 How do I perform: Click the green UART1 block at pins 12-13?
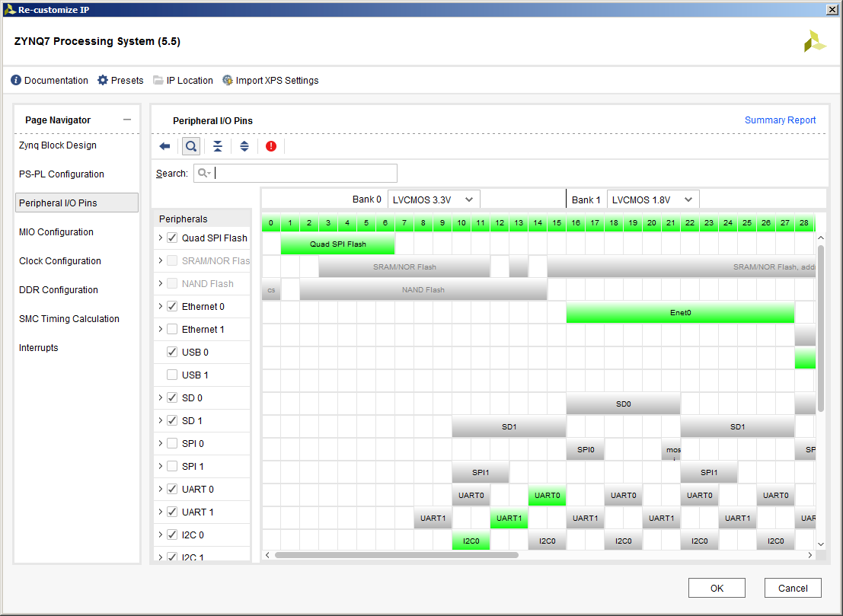tap(509, 519)
